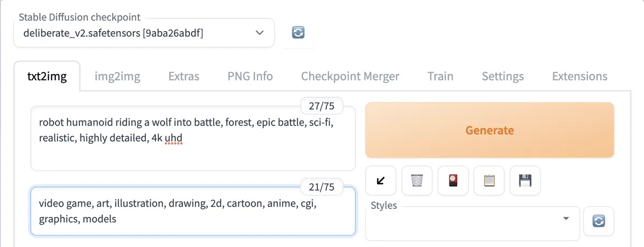The height and width of the screenshot is (247, 644).
Task: Switch to the Settings tab
Action: [502, 76]
